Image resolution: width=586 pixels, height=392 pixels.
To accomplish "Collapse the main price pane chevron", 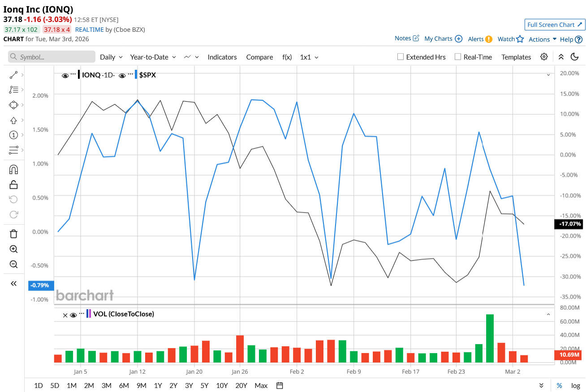I will pyautogui.click(x=548, y=75).
